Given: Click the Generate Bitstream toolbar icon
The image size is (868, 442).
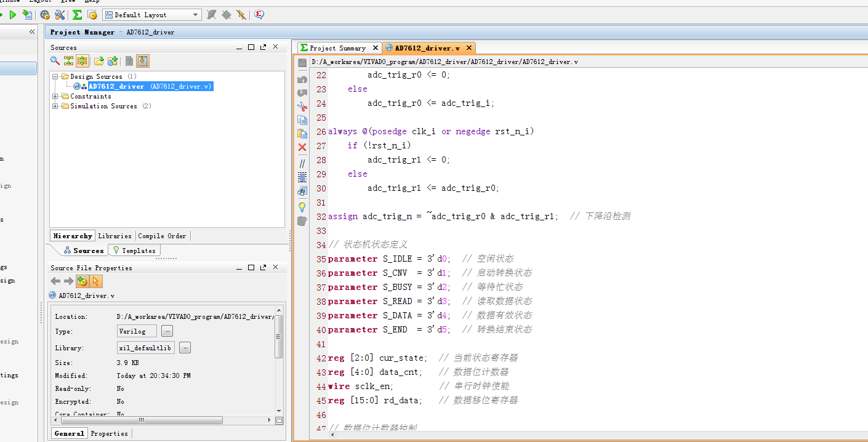Looking at the screenshot, I should point(27,14).
